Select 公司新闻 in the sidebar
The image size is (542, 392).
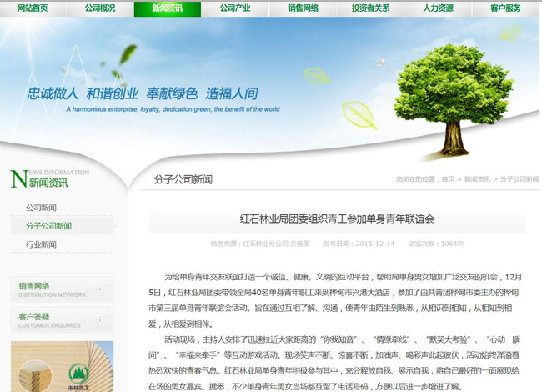tap(42, 208)
